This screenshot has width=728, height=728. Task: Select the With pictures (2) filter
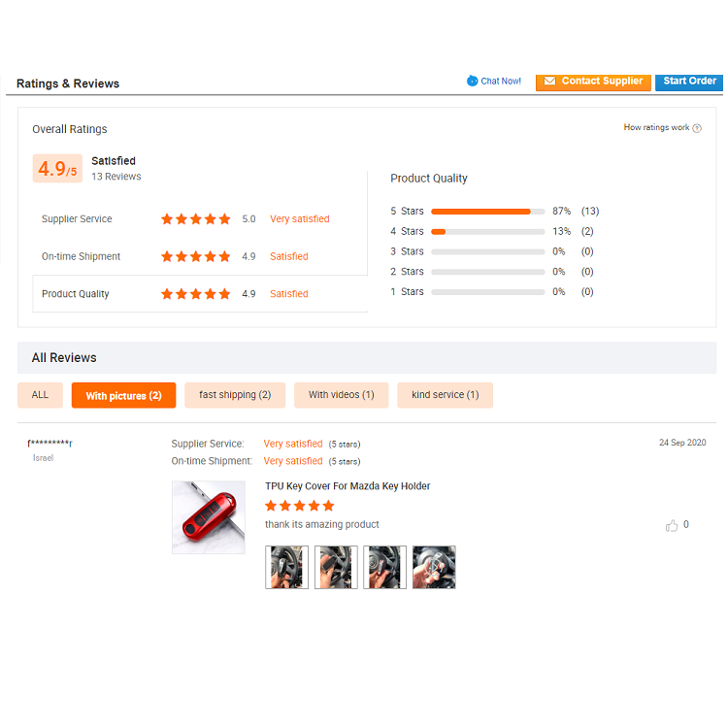(123, 396)
